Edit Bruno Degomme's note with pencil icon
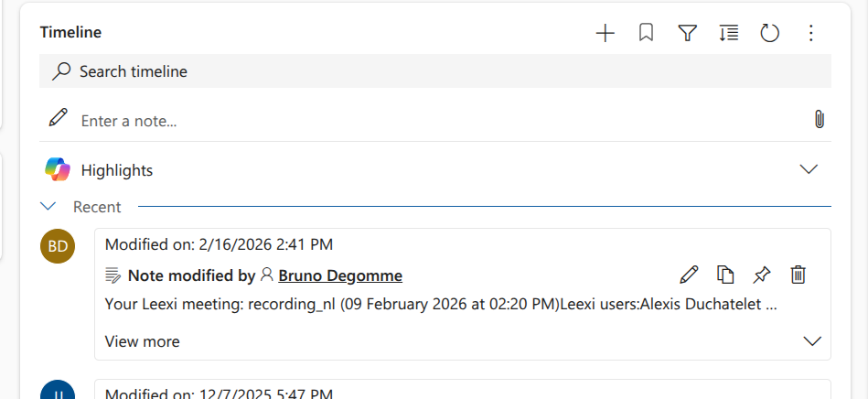868x399 pixels. point(689,275)
